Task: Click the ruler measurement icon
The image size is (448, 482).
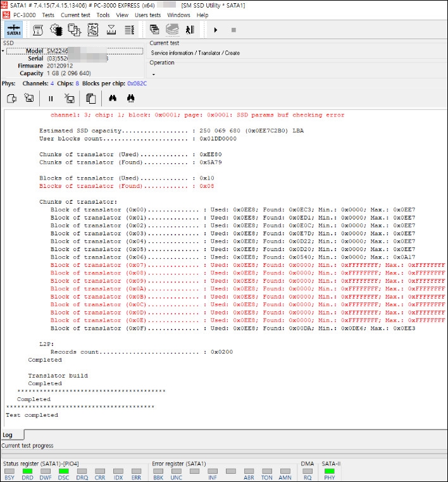Action: pyautogui.click(x=111, y=30)
